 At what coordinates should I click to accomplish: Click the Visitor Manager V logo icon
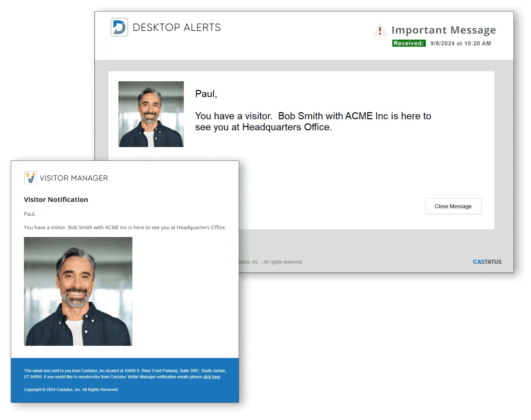click(x=30, y=178)
